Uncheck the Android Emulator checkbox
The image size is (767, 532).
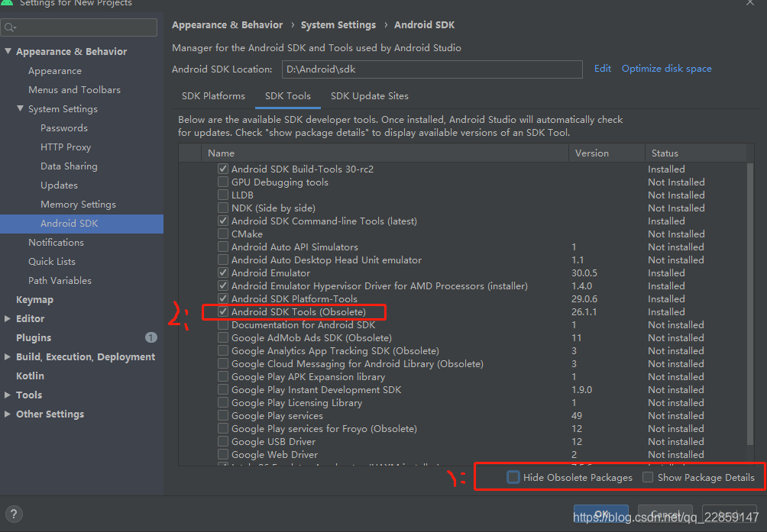[223, 272]
